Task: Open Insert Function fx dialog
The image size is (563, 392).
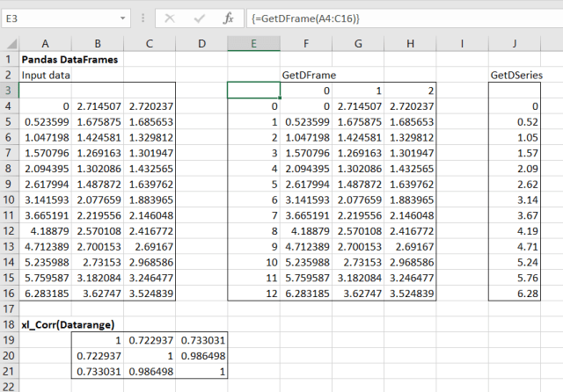Action: pyautogui.click(x=228, y=18)
